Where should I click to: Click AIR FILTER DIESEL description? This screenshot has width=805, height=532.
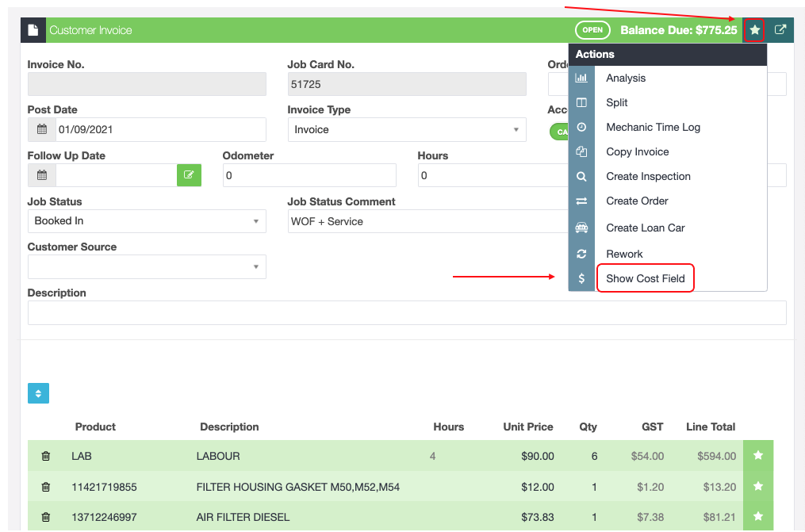pos(243,517)
